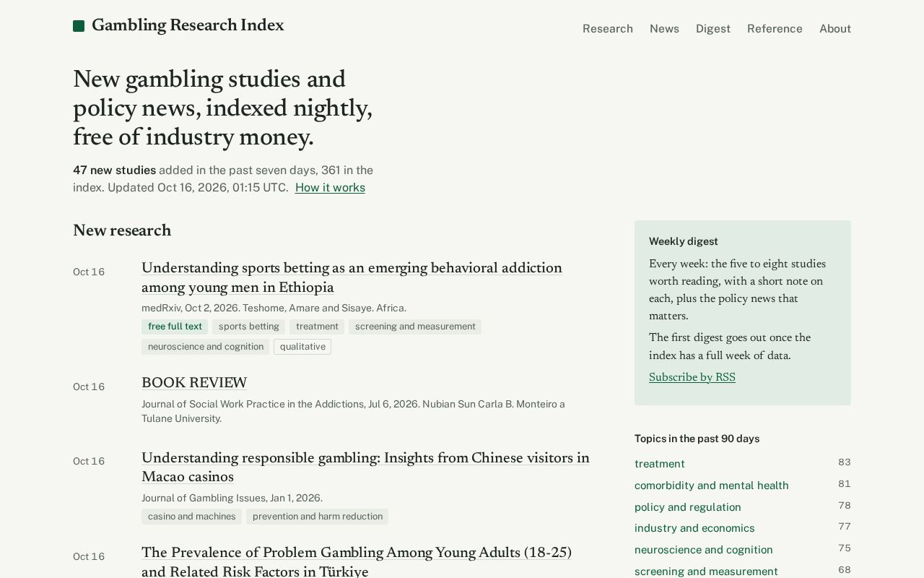Open the Ethiopia sports betting study
This screenshot has width=924, height=578.
click(x=352, y=278)
